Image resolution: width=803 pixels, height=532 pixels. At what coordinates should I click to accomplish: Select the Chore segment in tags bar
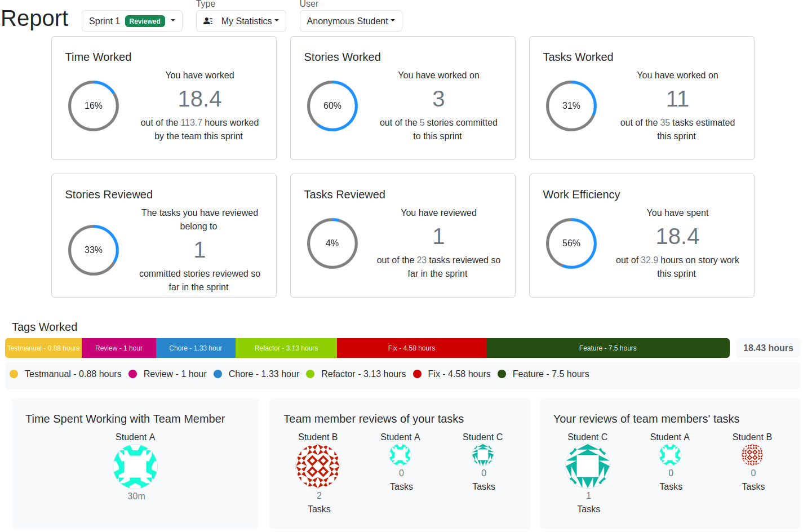[196, 348]
